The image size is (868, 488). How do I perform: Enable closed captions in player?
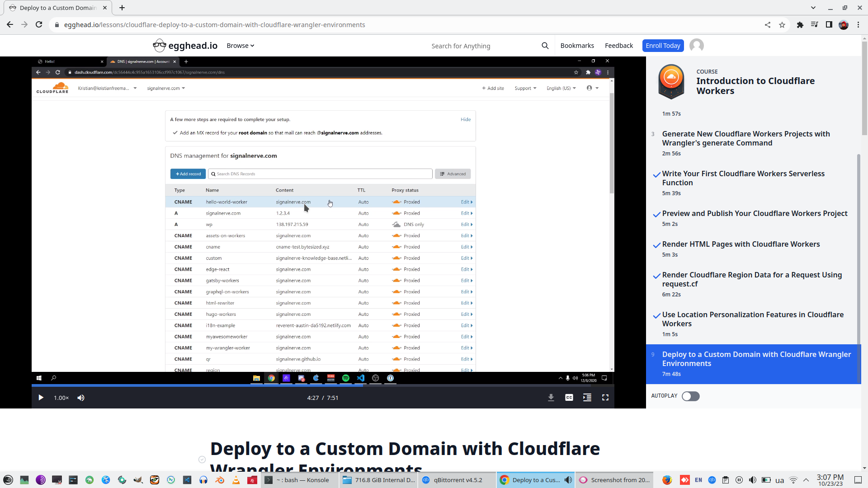pos(569,398)
